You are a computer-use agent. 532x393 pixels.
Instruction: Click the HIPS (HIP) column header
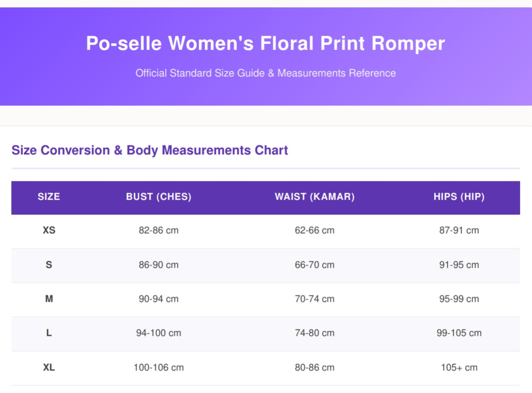[459, 196]
